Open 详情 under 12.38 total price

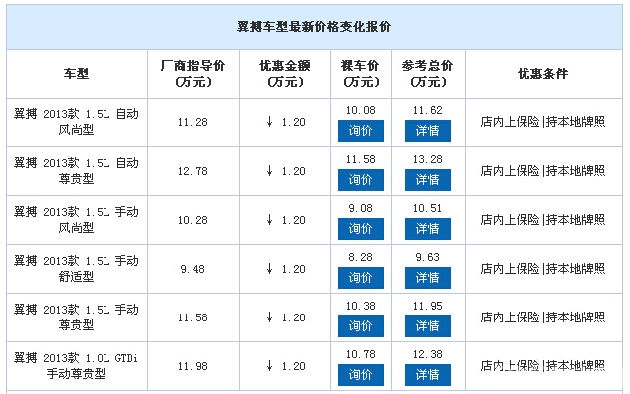[428, 375]
